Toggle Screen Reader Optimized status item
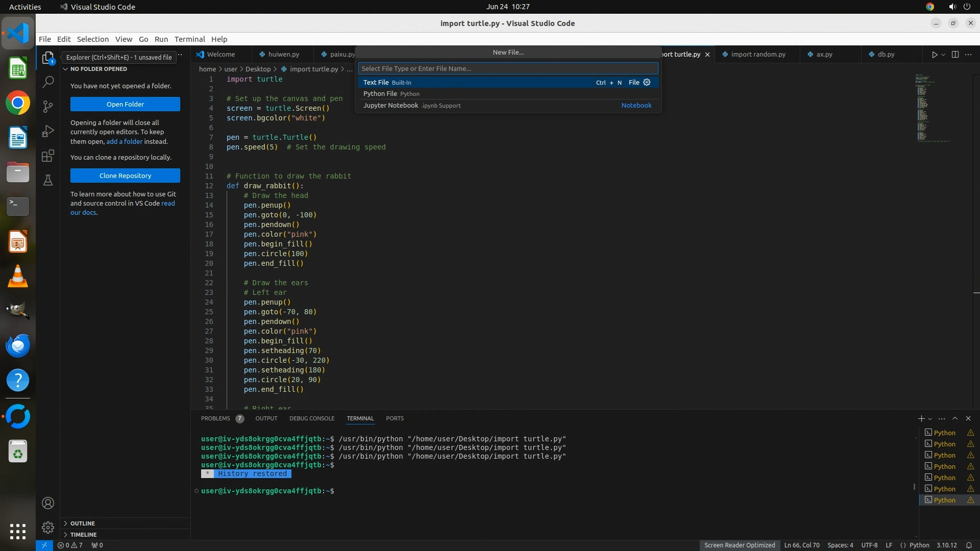Image resolution: width=980 pixels, height=551 pixels. point(739,545)
